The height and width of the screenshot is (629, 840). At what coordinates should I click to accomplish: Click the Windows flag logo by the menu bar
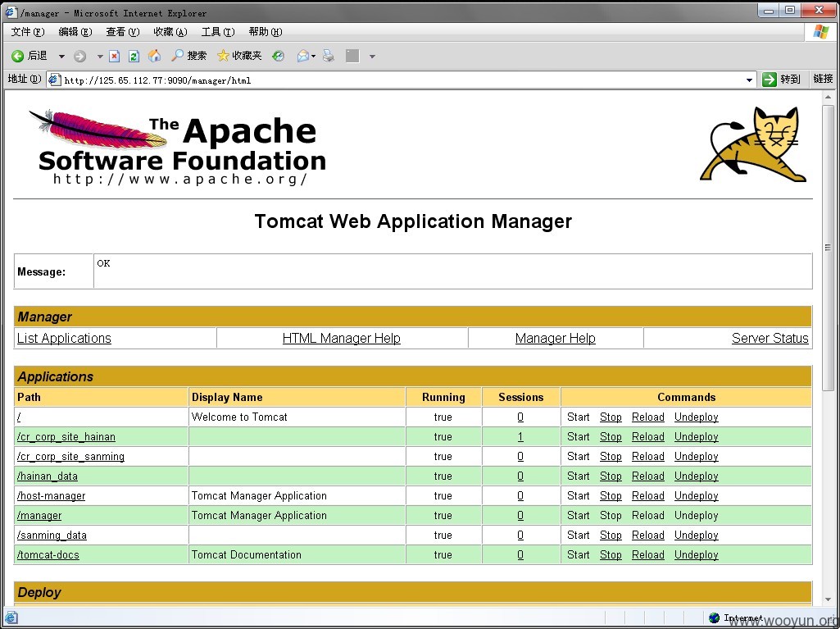tap(820, 32)
